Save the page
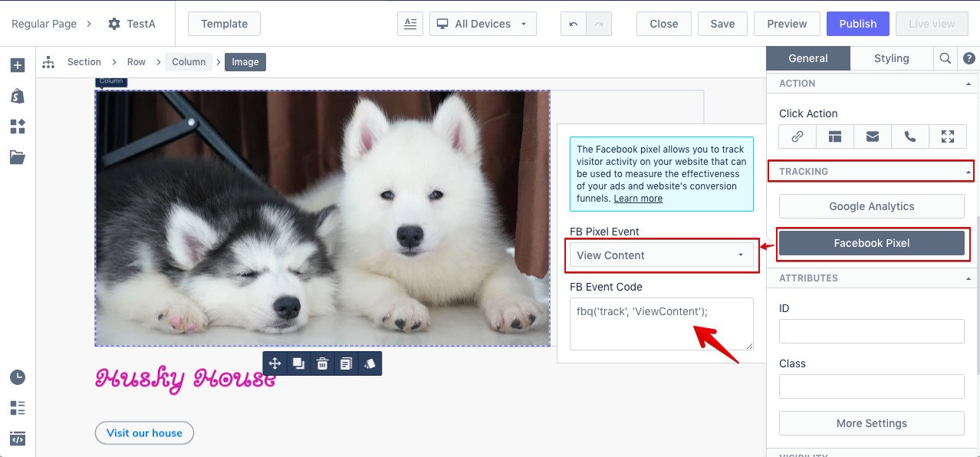 coord(722,24)
